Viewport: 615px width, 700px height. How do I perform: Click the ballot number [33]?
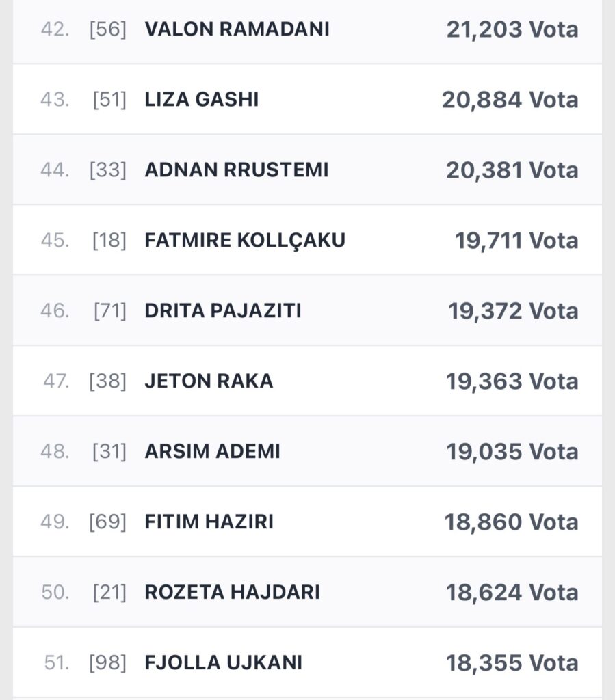point(108,170)
